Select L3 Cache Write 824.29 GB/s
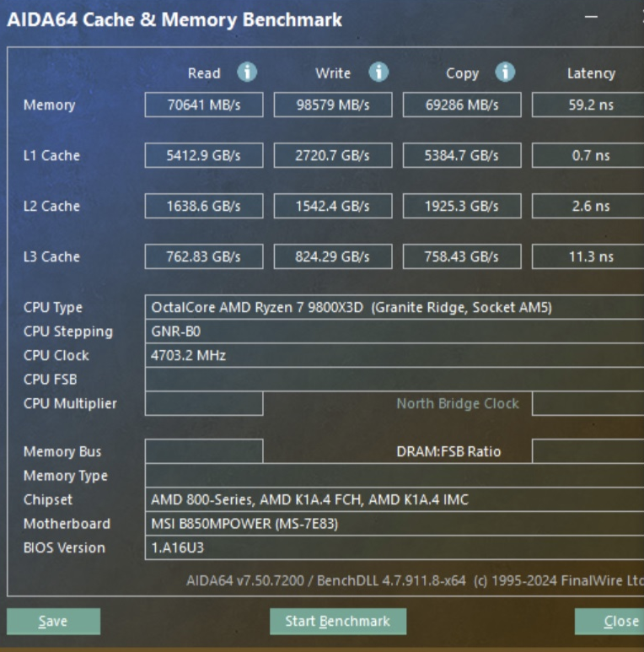The width and height of the screenshot is (644, 652). coord(333,256)
